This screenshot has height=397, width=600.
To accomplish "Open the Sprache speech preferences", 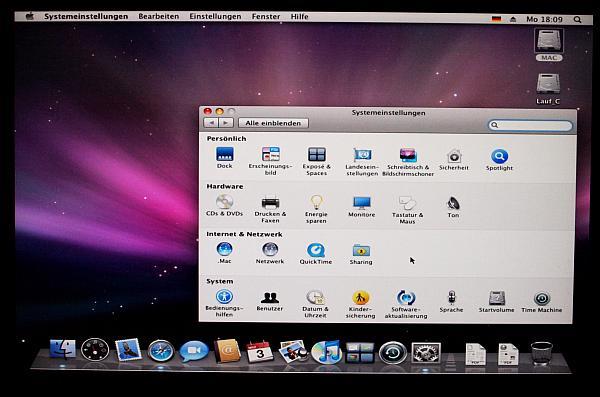I will tap(452, 302).
